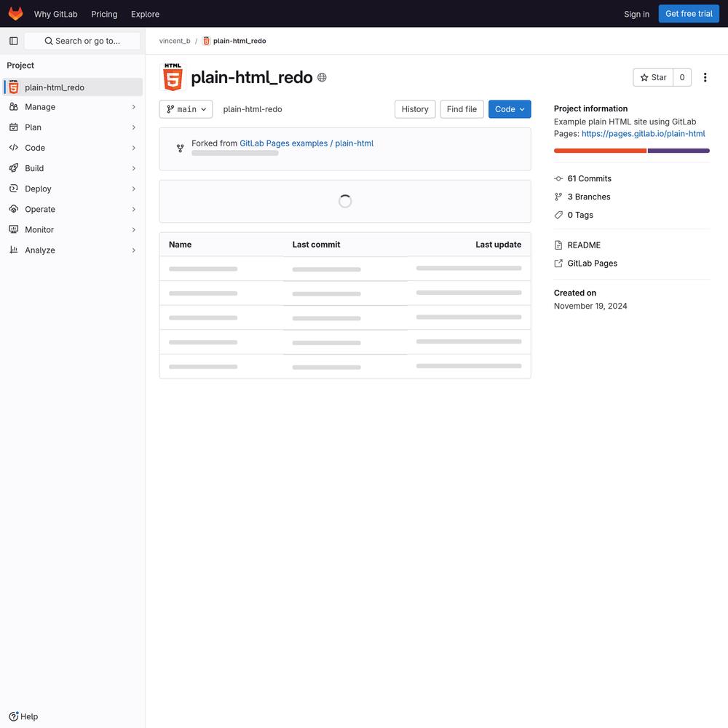Image resolution: width=728 pixels, height=728 pixels.
Task: Click the plain-html-redo path next to branch selector
Action: 253,109
